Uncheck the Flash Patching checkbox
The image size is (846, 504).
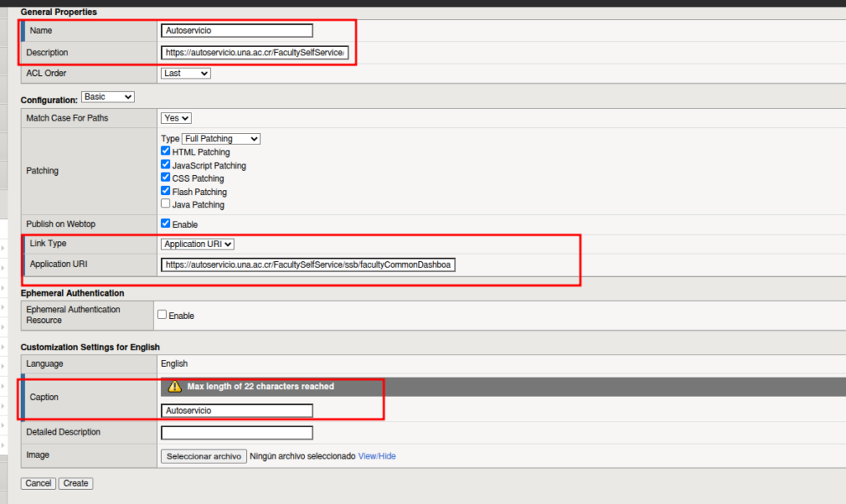pos(166,191)
